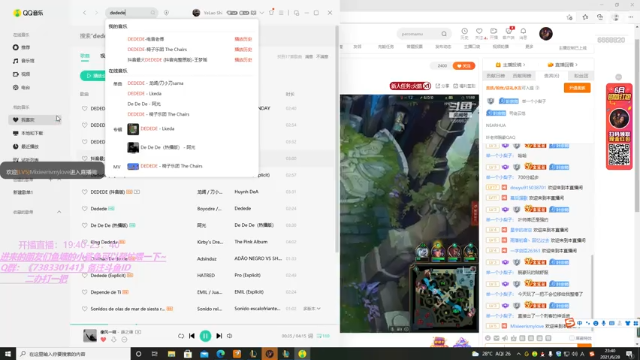Download the currently playing song
Viewport: 640px width, 360px height.
coord(114,340)
